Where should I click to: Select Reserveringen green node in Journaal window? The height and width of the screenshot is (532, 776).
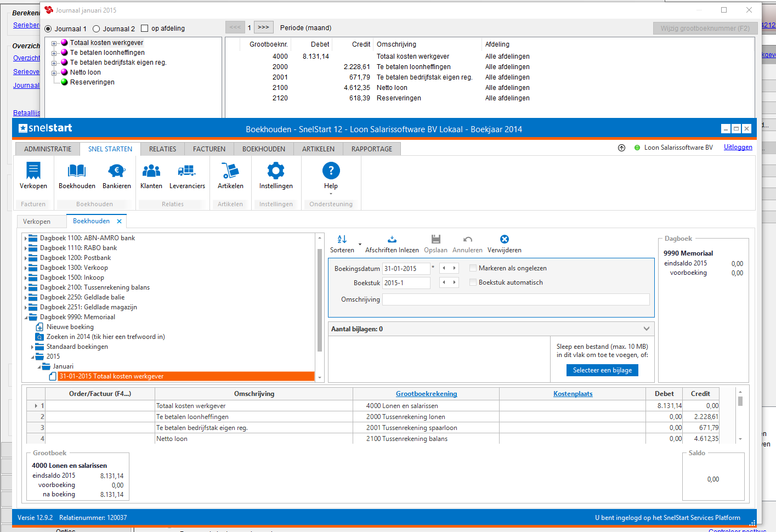coord(88,82)
